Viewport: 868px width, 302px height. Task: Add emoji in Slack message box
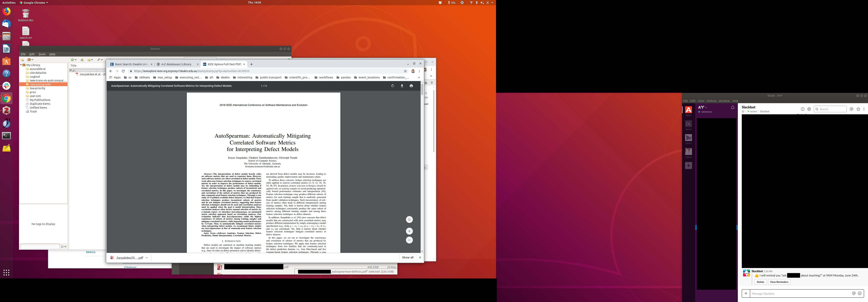point(860,293)
